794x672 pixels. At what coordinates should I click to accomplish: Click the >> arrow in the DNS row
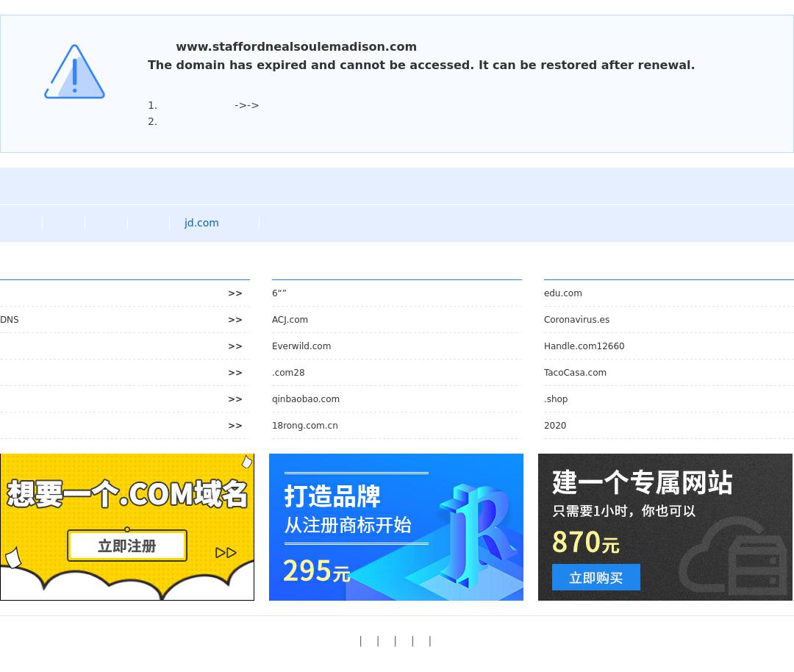coord(235,320)
